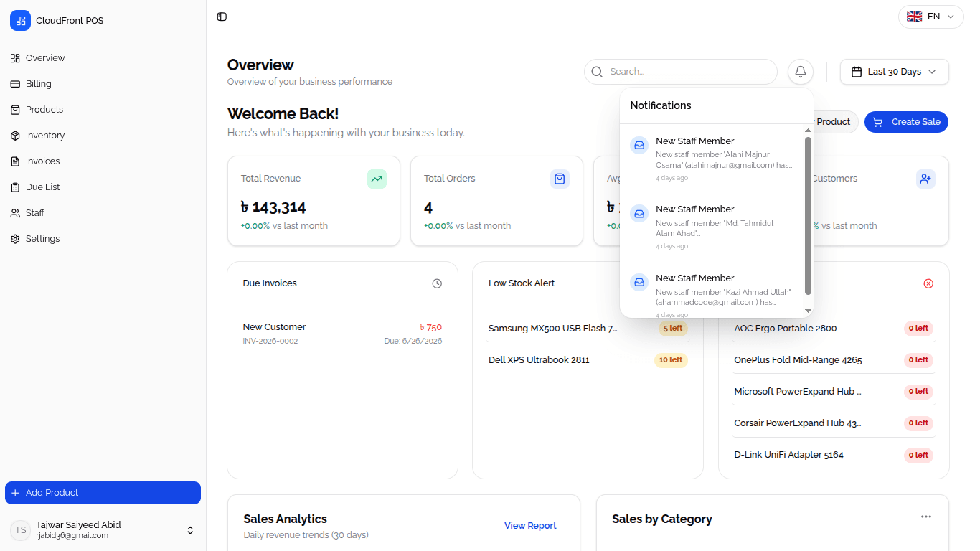Open Settings from the sidebar
980x551 pixels.
click(103, 239)
